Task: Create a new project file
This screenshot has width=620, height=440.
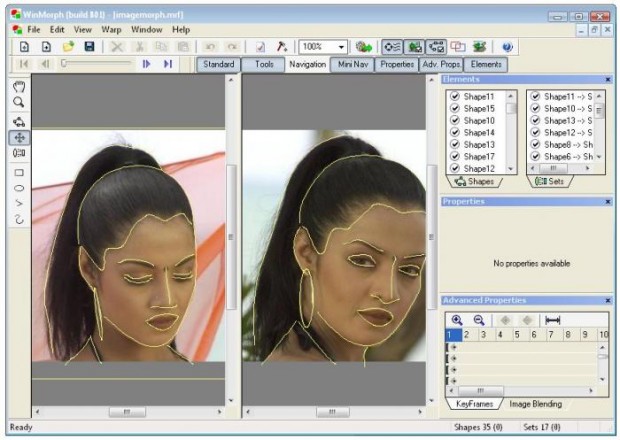Action: tap(24, 47)
